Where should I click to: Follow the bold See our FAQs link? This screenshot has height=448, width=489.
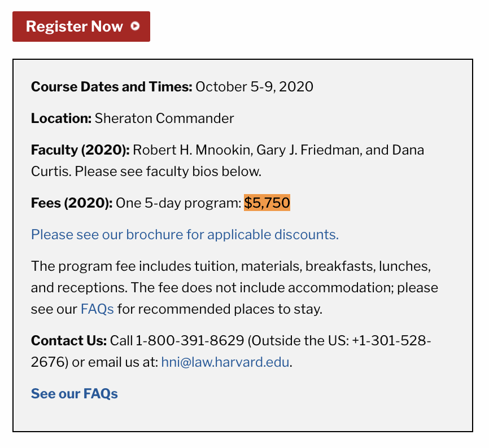point(75,393)
